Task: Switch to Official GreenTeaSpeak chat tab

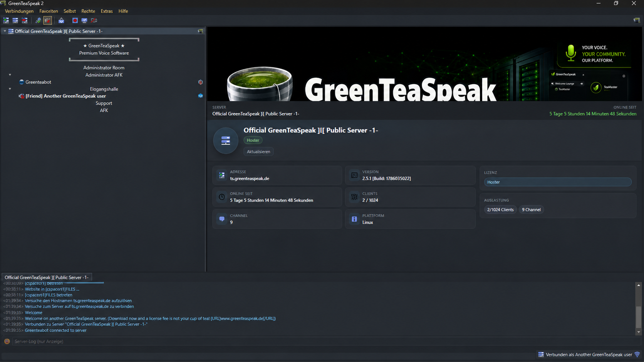Action: tap(47, 277)
